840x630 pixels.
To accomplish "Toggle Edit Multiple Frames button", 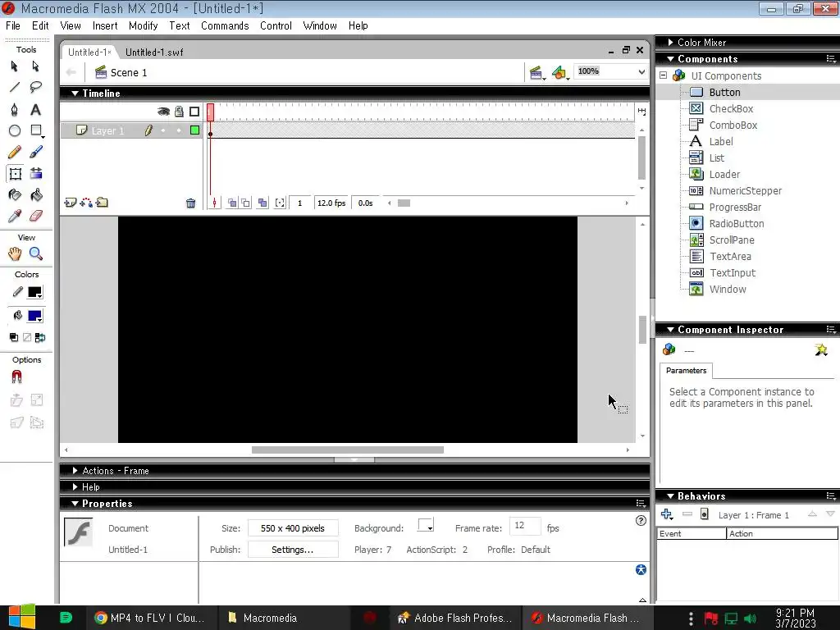I will coord(262,203).
